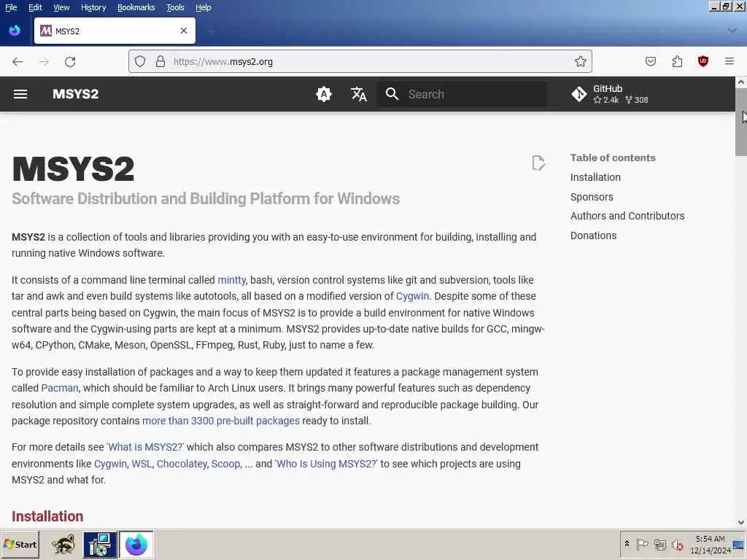Open the Tools menu
Image resolution: width=747 pixels, height=560 pixels.
point(175,7)
